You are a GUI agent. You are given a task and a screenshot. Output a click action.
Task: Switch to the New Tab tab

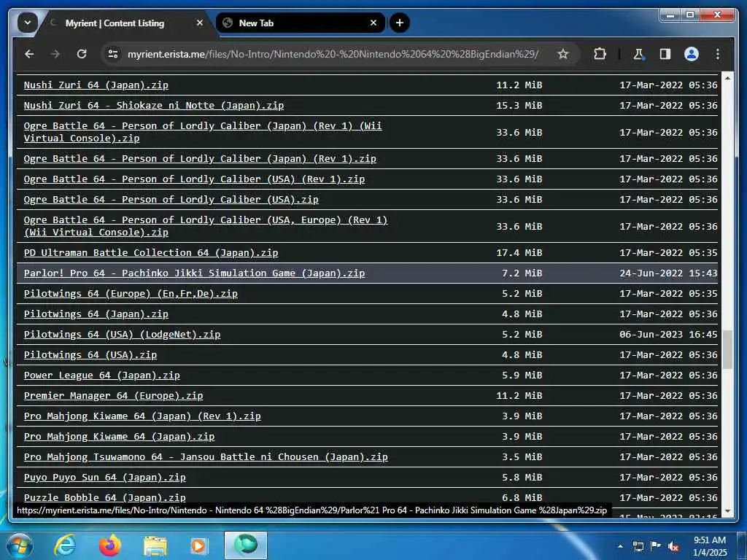300,23
